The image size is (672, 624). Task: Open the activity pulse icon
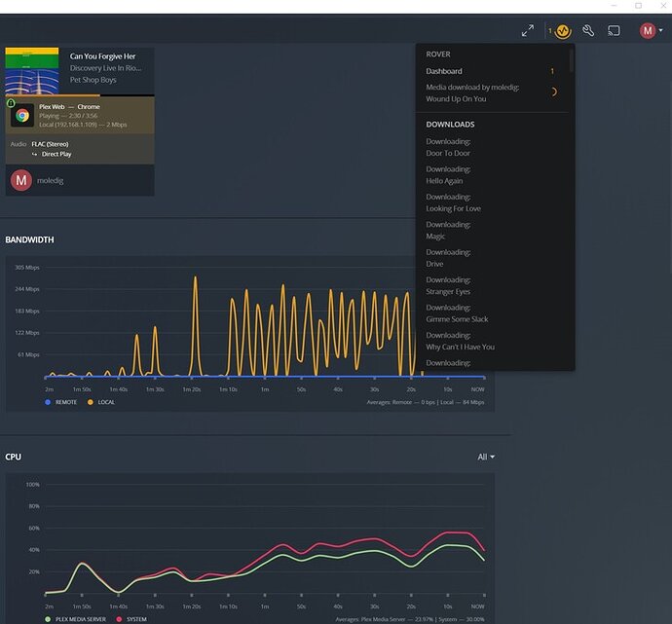click(563, 31)
